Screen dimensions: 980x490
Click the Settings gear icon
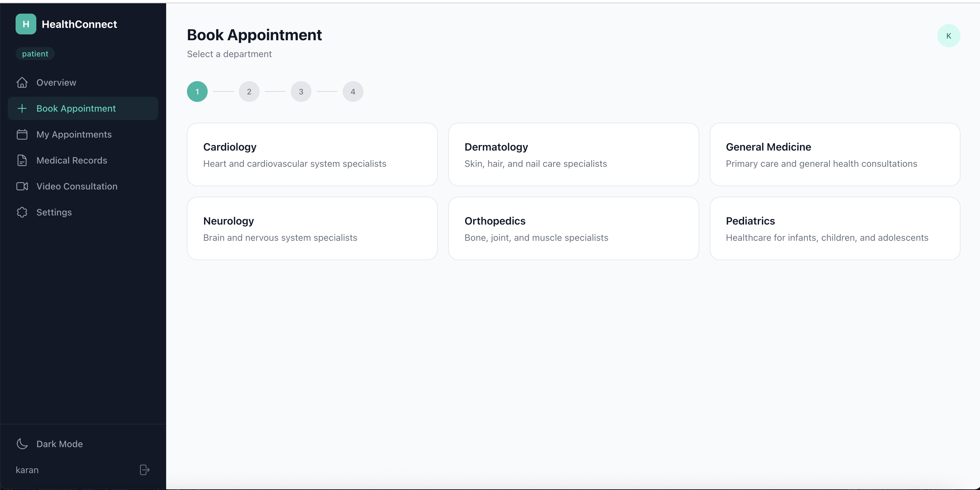[22, 212]
